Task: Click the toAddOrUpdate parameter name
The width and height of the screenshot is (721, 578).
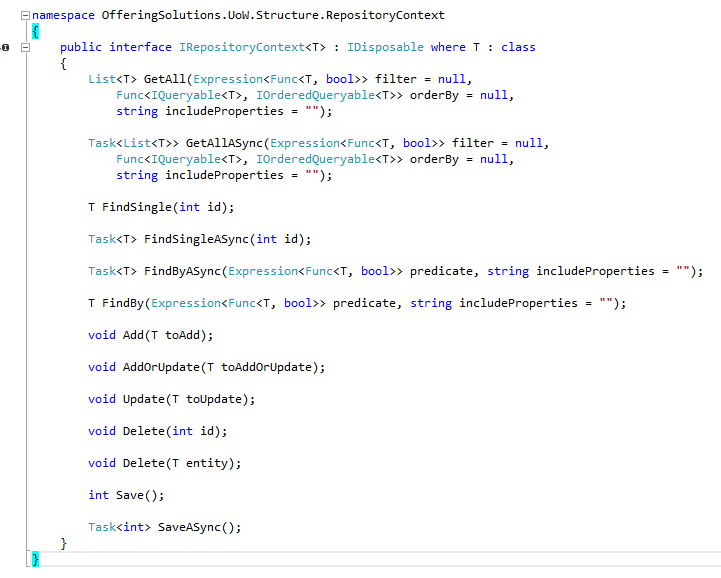Action: (x=266, y=367)
